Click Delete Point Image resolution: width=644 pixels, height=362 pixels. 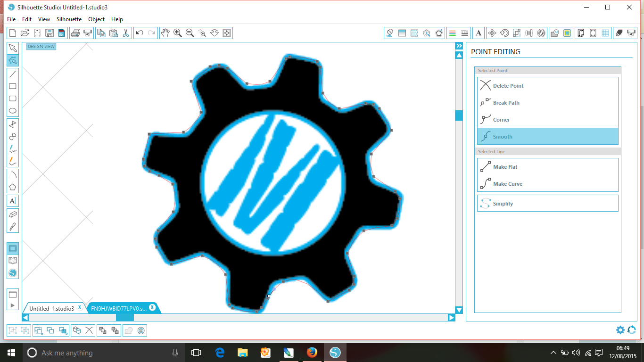tap(548, 86)
